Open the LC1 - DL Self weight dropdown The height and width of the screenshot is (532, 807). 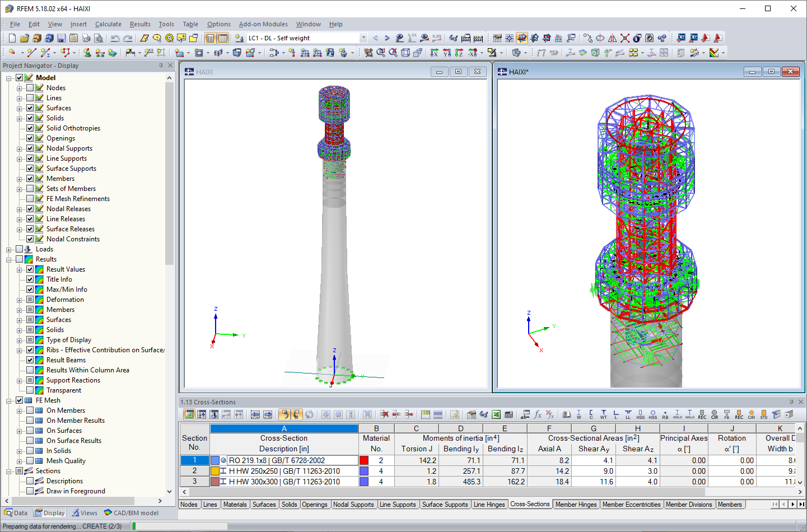(x=363, y=38)
